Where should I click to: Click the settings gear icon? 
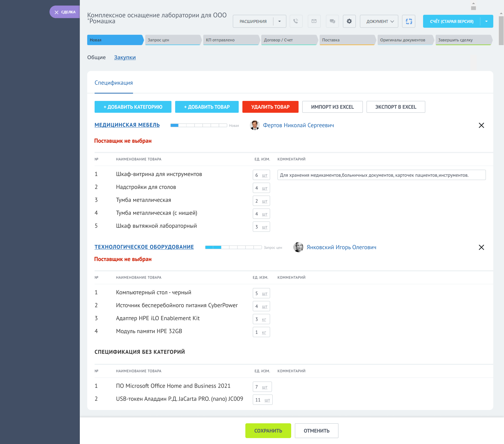click(349, 21)
